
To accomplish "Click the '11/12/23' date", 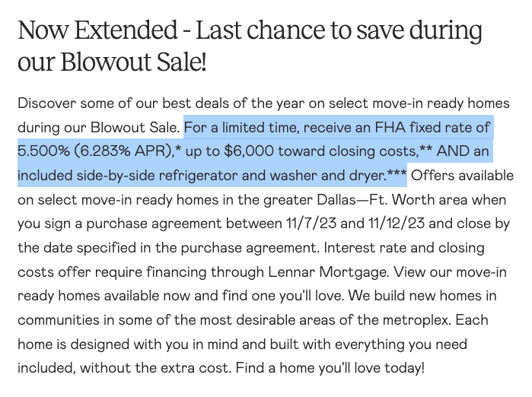I will click(x=397, y=224).
